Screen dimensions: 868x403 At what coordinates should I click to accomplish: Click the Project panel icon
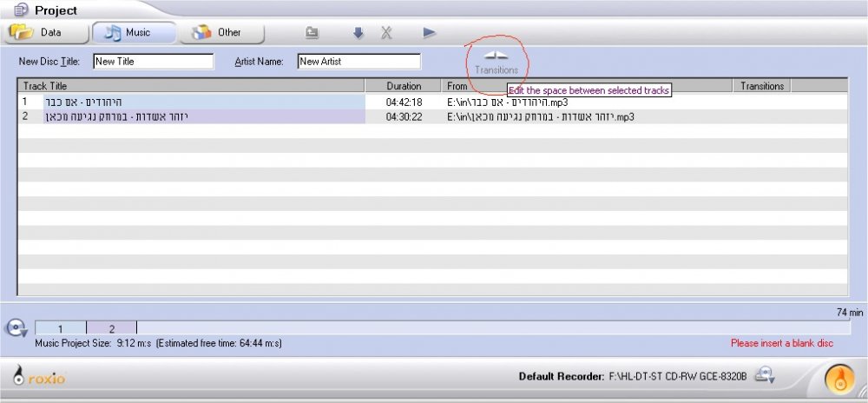click(21, 10)
